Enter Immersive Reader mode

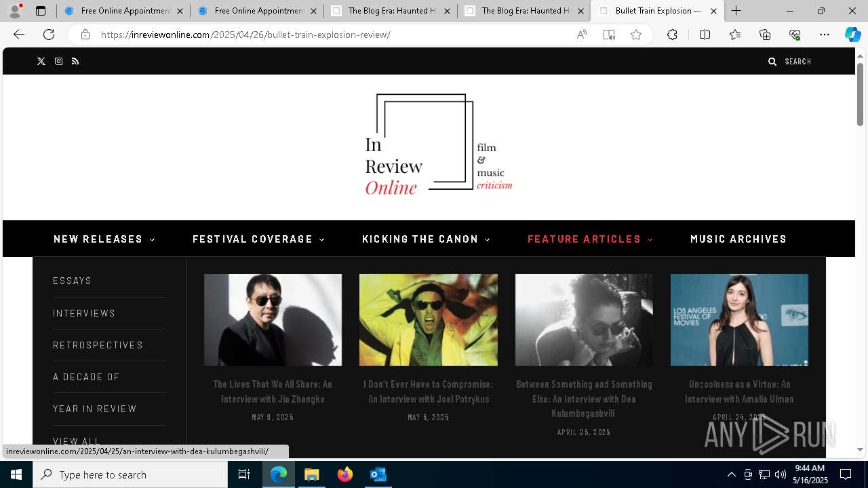coord(609,35)
